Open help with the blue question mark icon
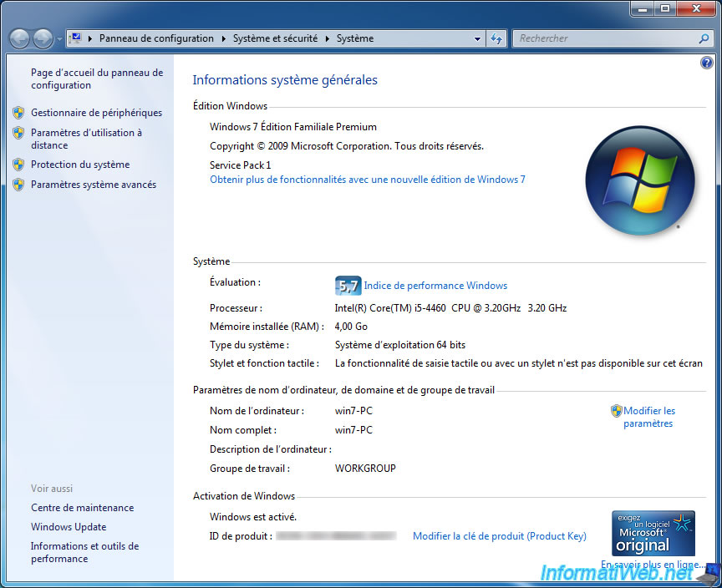722x588 pixels. [707, 63]
